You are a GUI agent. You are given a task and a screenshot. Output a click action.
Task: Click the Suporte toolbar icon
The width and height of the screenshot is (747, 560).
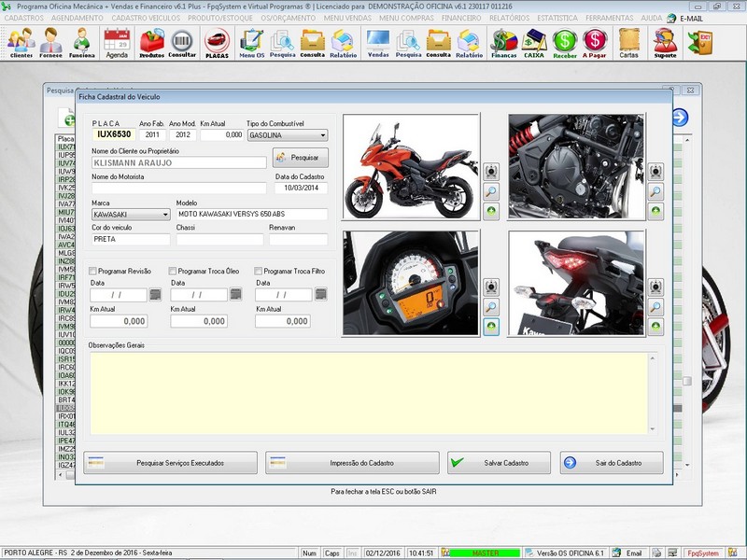(665, 42)
